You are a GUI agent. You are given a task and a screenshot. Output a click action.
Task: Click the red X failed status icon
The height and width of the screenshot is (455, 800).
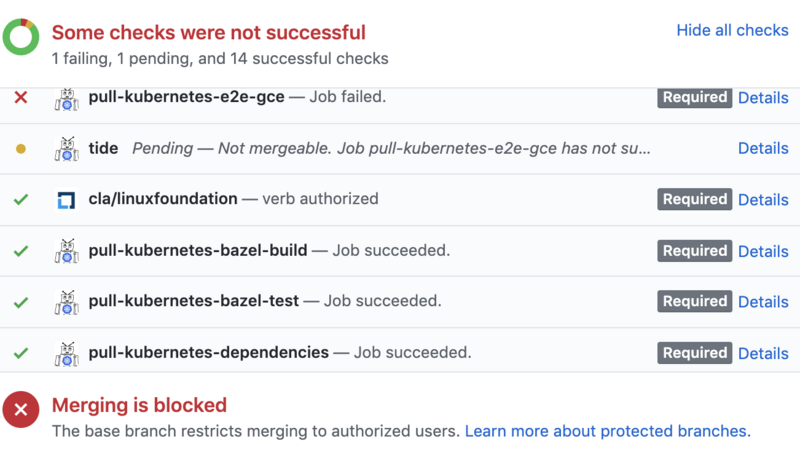click(21, 98)
